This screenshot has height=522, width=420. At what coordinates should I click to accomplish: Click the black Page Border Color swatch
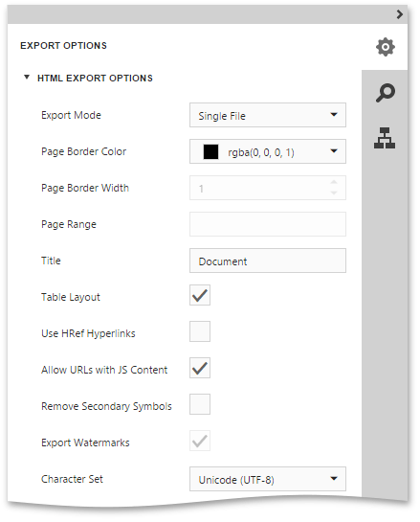[x=210, y=151]
